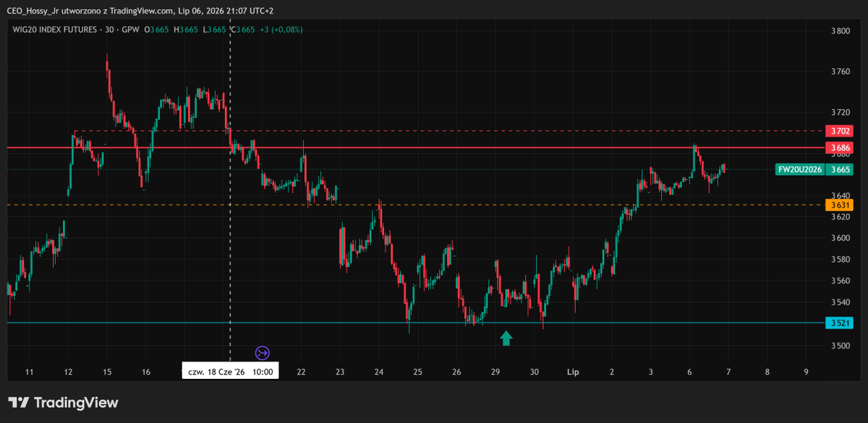
Task: Click the 3 540 price axis label
Action: [841, 302]
